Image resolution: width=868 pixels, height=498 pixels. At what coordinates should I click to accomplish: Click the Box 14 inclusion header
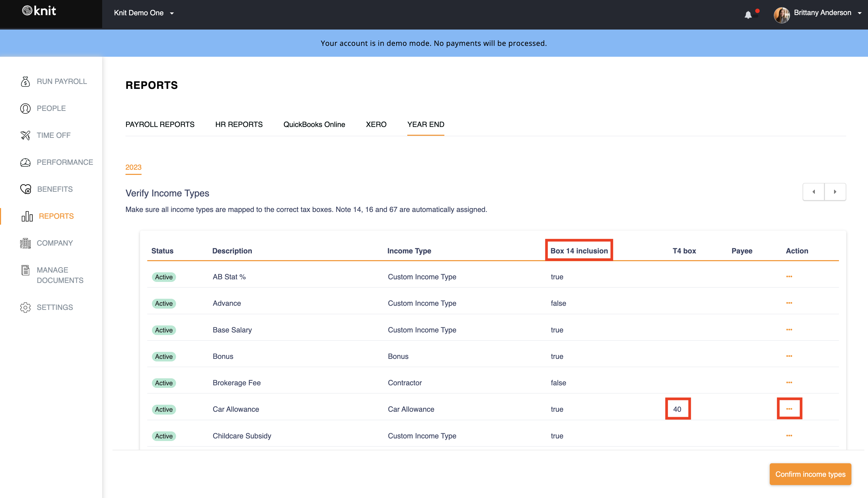click(579, 251)
